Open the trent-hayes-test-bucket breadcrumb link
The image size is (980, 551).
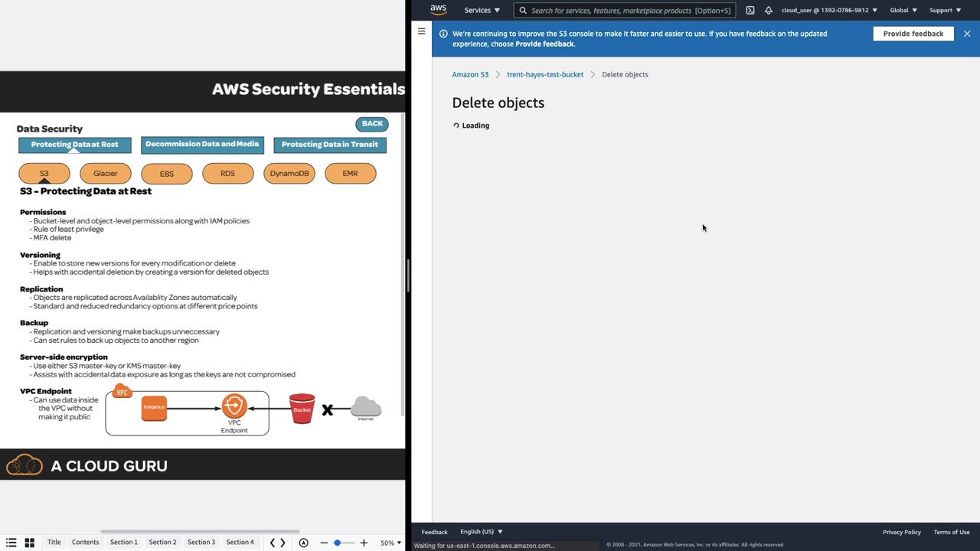point(545,75)
